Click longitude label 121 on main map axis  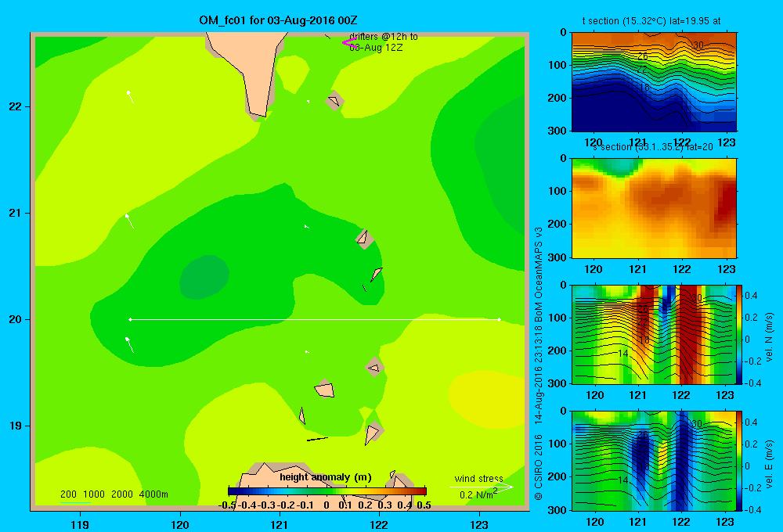tap(280, 524)
